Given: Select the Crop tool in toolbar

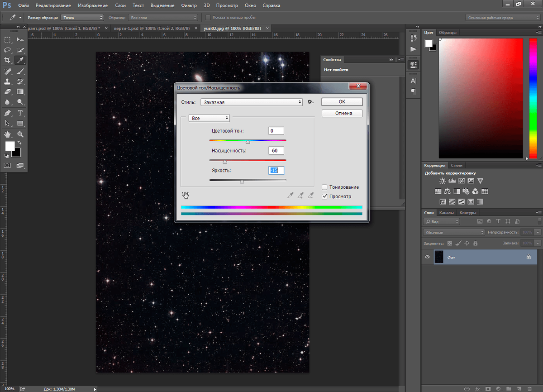Looking at the screenshot, I should coord(8,60).
